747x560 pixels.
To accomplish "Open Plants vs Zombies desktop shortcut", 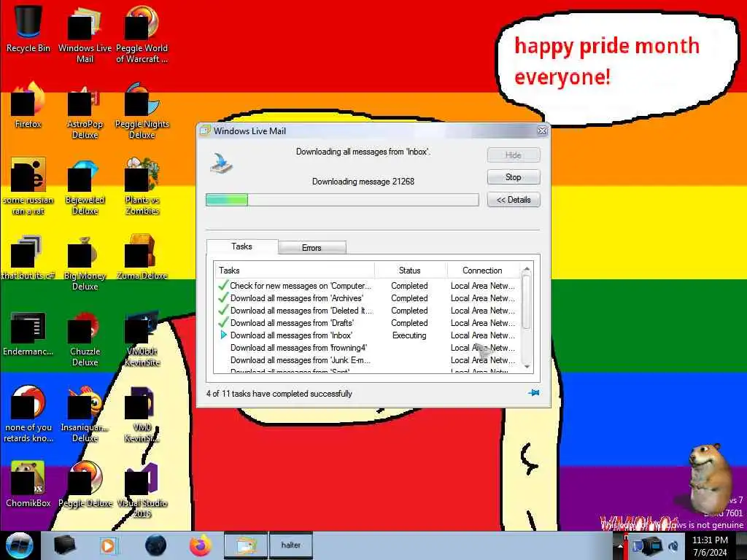I will point(142,187).
